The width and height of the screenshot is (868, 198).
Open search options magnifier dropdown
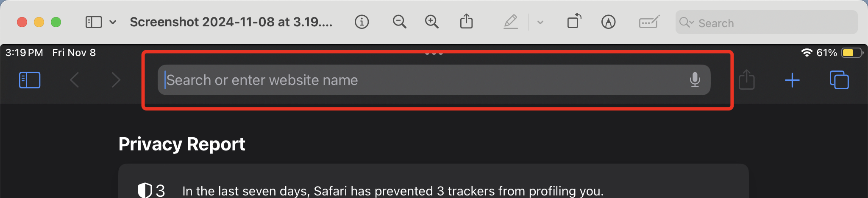pos(686,23)
